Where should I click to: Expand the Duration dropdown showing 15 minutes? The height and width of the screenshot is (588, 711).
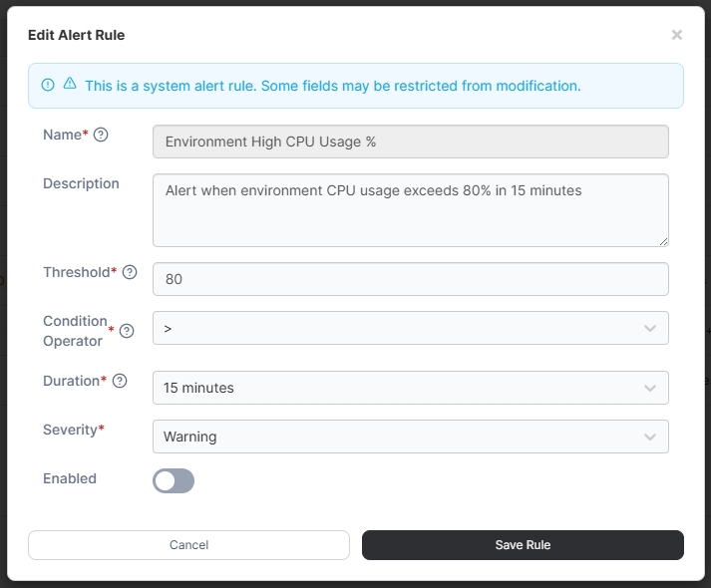[x=410, y=388]
